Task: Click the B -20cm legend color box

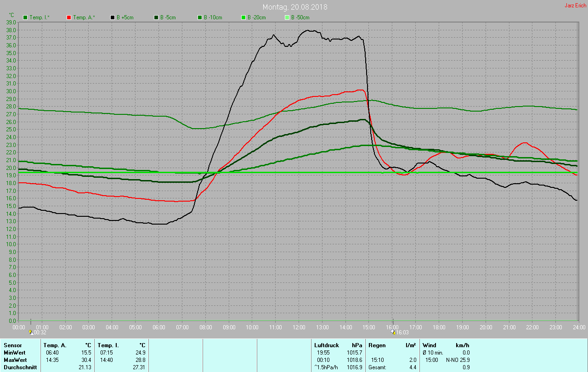Action: 243,17
